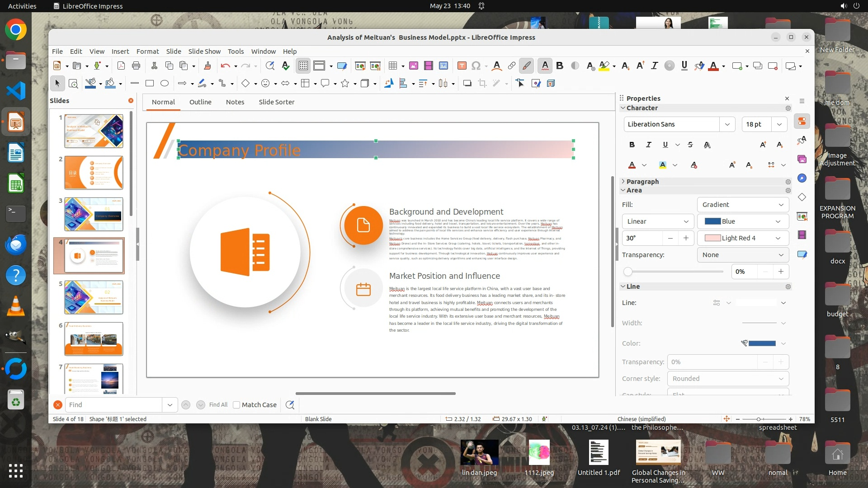Click the Insert Text Box icon
Viewport: 868px width, 488px height.
462,66
